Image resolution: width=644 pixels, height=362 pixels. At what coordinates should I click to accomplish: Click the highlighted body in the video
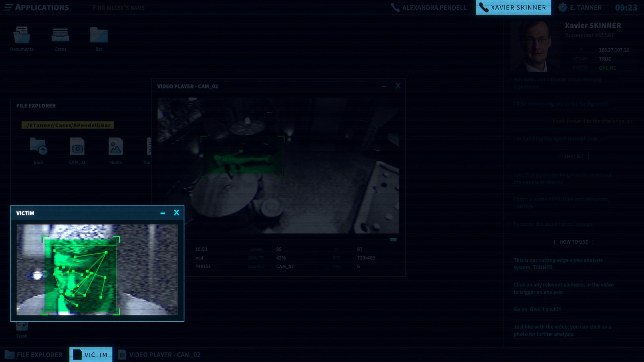[x=242, y=156]
